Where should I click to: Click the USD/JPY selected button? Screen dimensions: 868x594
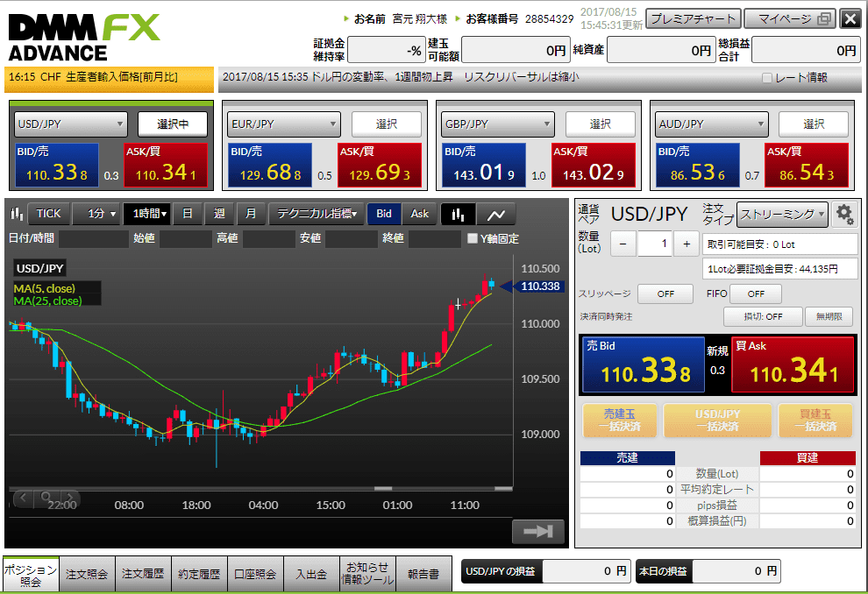coord(173,124)
